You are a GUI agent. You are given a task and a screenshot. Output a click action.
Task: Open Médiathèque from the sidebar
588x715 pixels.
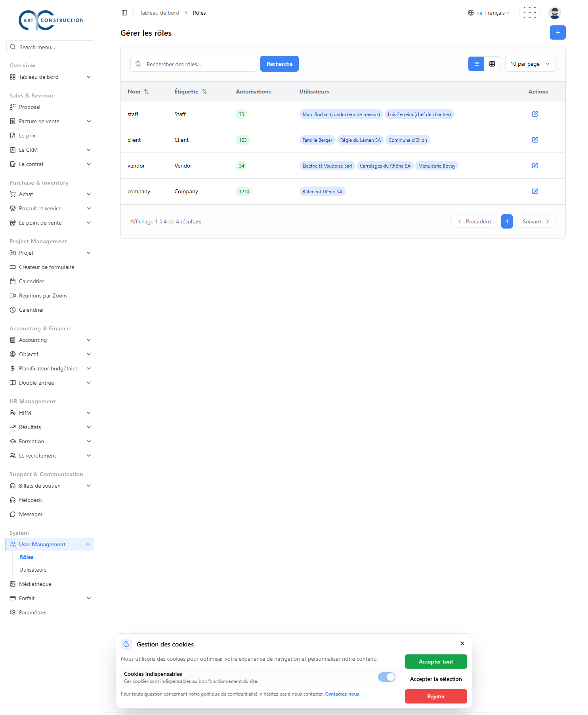[x=50, y=584]
